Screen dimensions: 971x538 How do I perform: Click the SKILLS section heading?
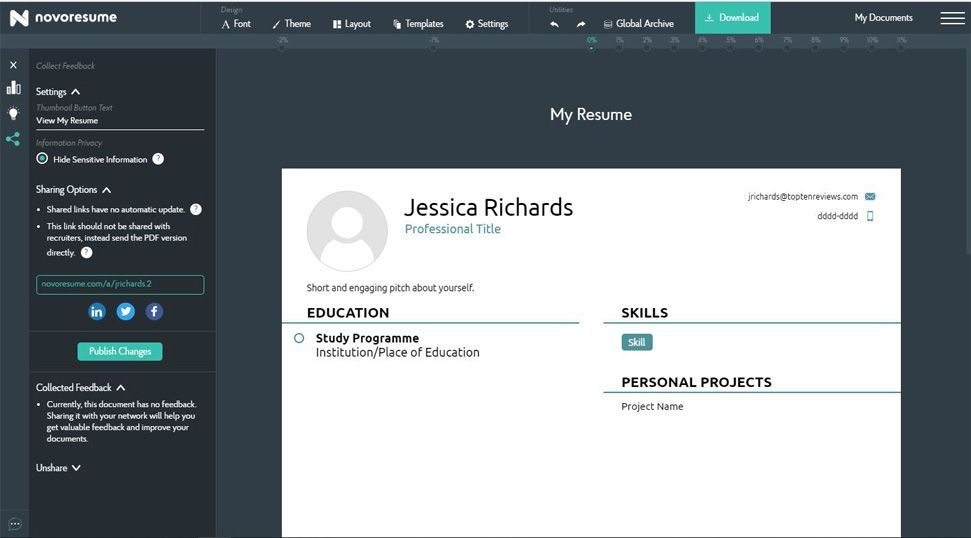645,313
